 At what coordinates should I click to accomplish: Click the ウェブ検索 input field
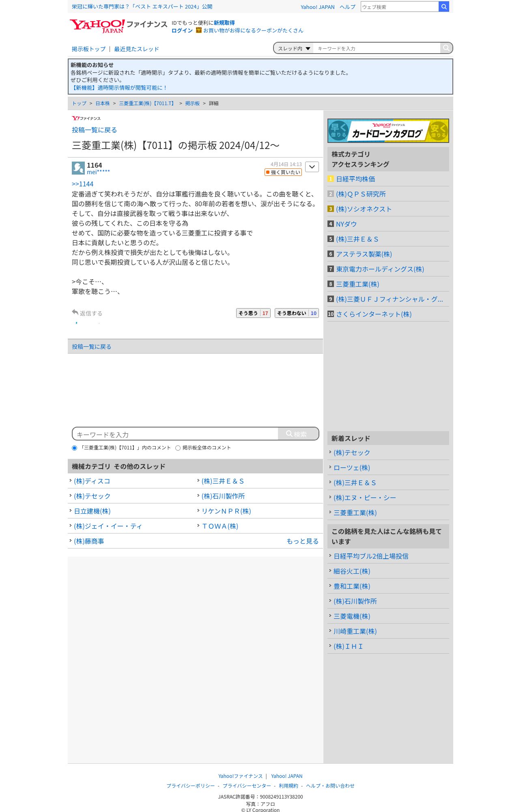click(400, 6)
